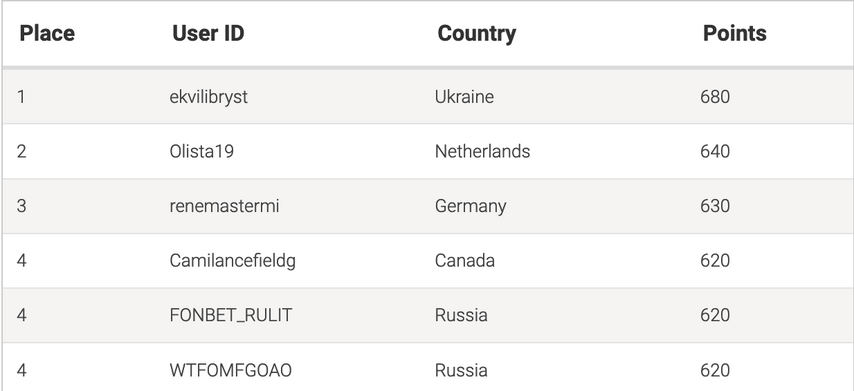This screenshot has height=391, width=854.
Task: Click Russia in the FONBET_RULIT row
Action: (461, 315)
